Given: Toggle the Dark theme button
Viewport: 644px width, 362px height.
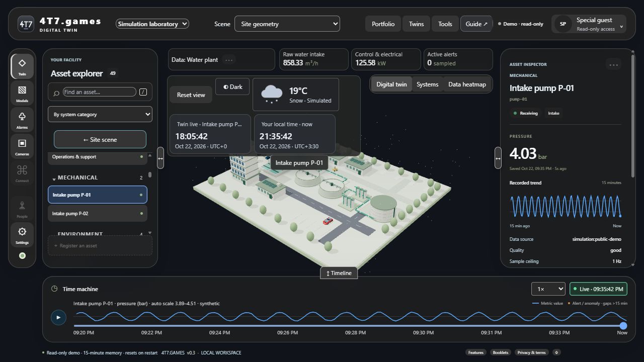Looking at the screenshot, I should pyautogui.click(x=232, y=86).
